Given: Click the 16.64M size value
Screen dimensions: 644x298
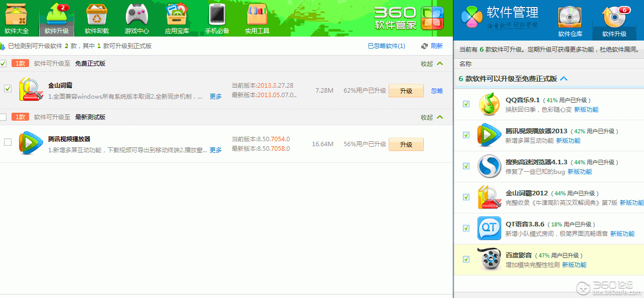Looking at the screenshot, I should (x=323, y=144).
